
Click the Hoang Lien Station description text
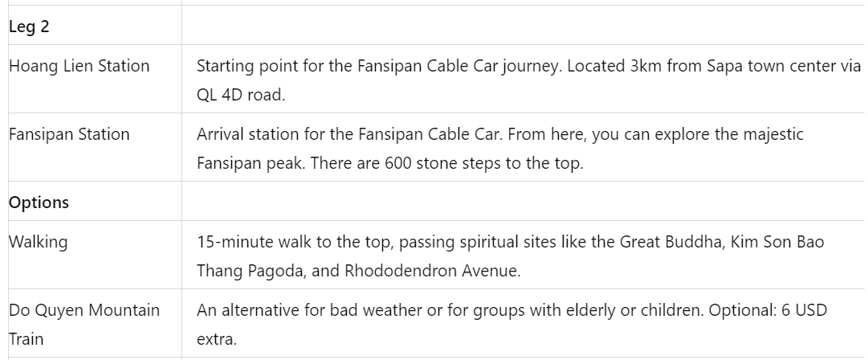(x=528, y=80)
